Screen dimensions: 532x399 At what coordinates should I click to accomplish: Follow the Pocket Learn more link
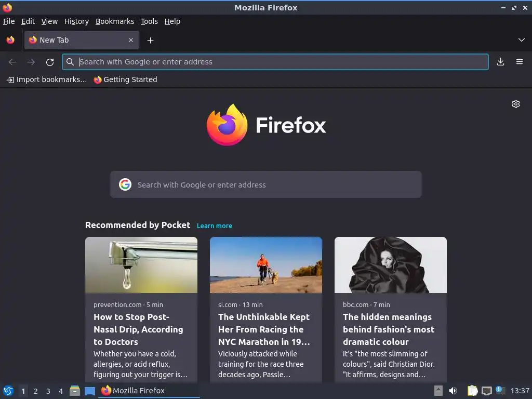[x=215, y=225]
